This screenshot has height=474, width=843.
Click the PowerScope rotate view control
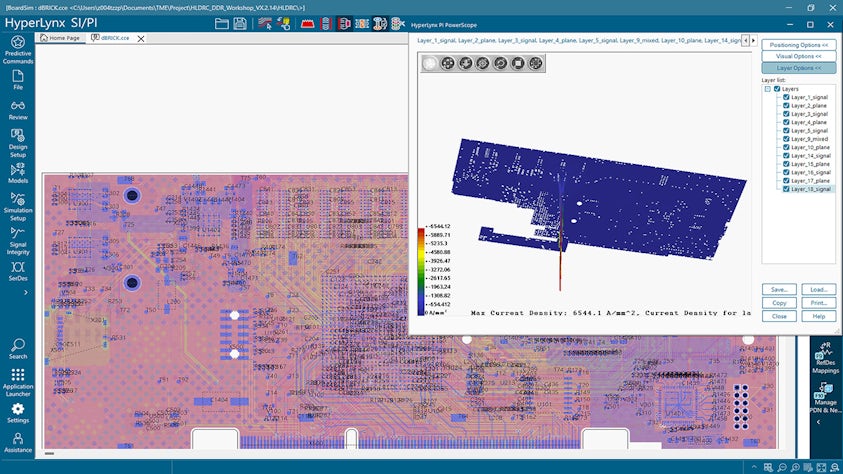(500, 63)
